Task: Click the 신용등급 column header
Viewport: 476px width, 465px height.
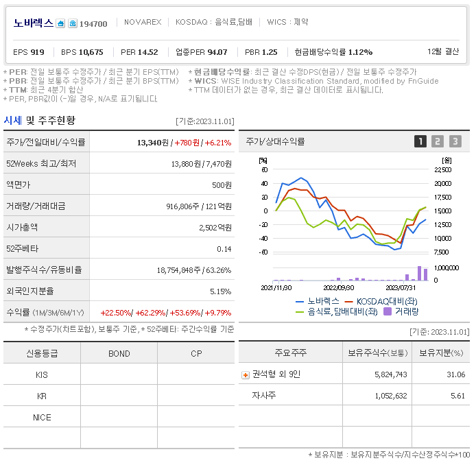Action: (x=42, y=353)
